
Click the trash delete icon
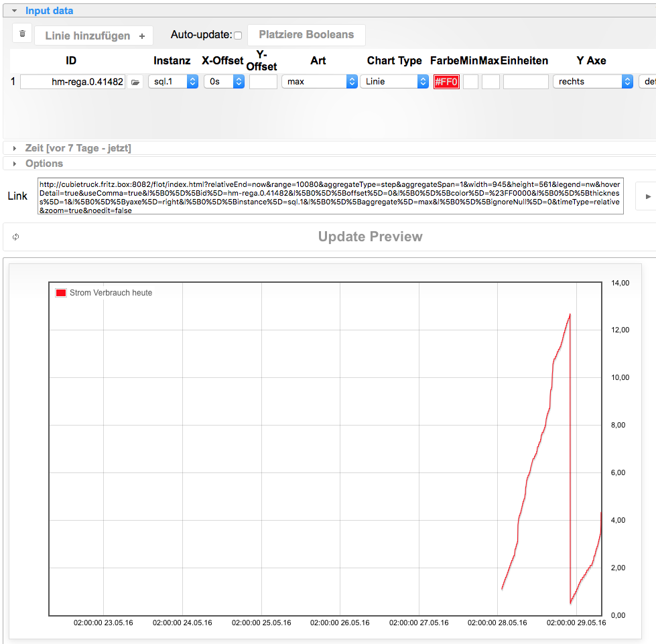[22, 34]
